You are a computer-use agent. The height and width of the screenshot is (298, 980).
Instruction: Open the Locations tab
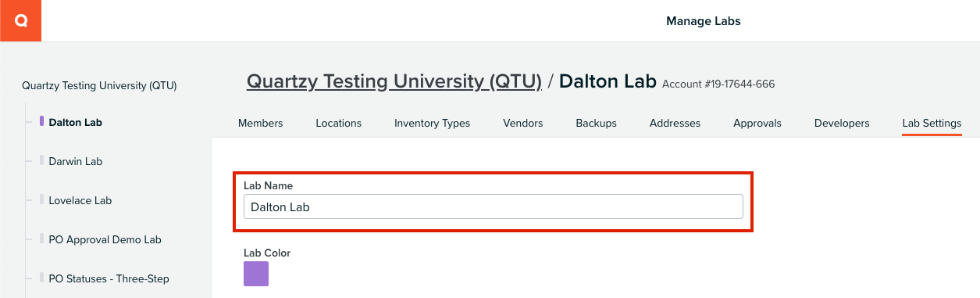click(x=338, y=123)
